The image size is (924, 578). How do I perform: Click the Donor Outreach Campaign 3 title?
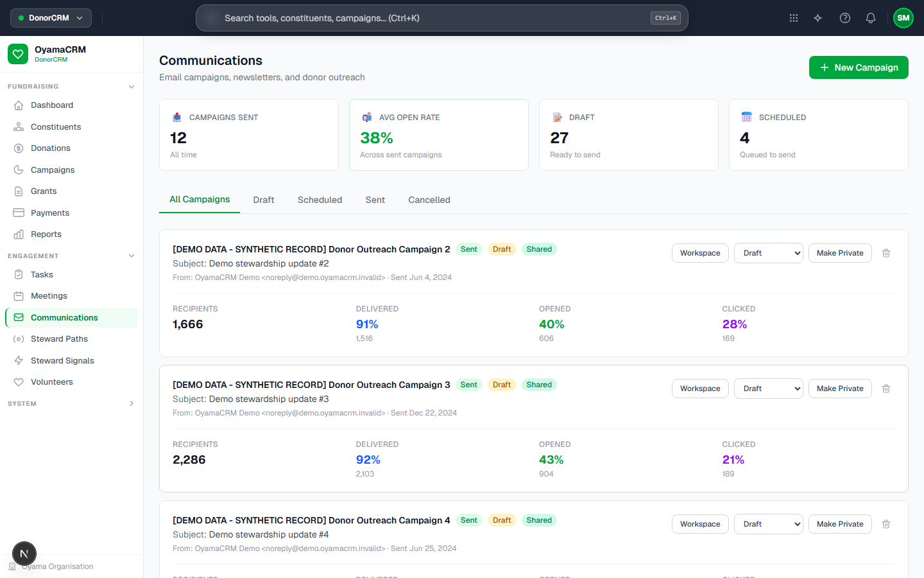(311, 385)
